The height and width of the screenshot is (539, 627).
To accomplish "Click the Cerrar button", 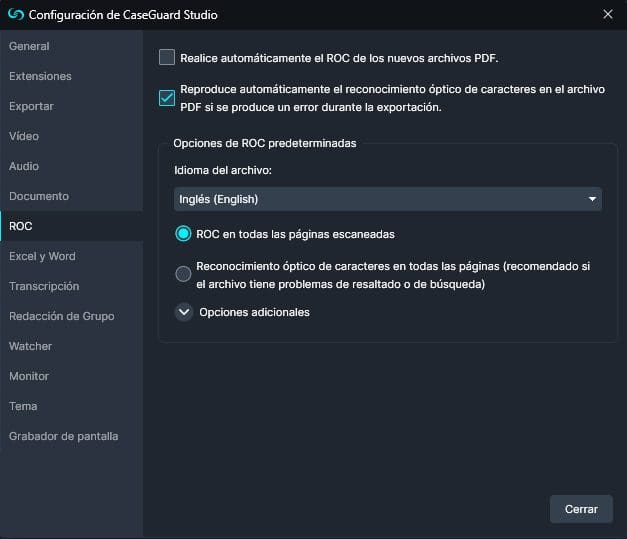I will coord(581,509).
